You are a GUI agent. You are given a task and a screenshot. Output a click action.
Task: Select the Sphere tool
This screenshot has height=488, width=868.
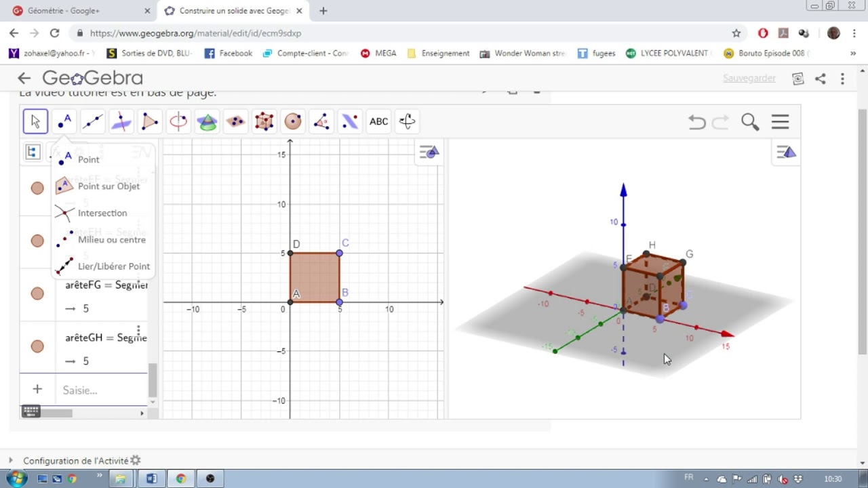(292, 122)
